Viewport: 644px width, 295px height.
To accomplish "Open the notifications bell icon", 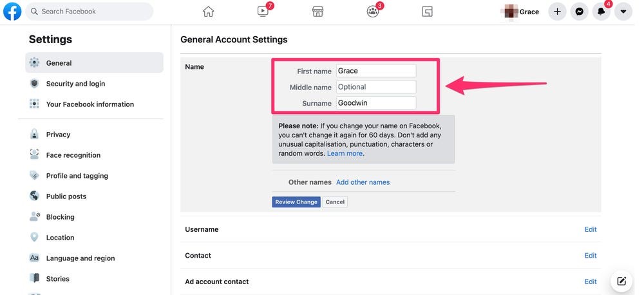I will pyautogui.click(x=601, y=12).
